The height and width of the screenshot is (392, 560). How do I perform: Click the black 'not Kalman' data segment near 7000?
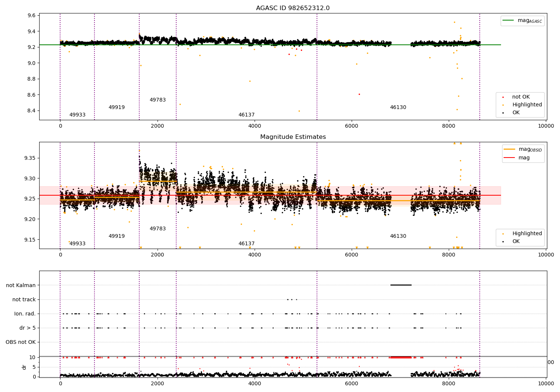point(401,285)
